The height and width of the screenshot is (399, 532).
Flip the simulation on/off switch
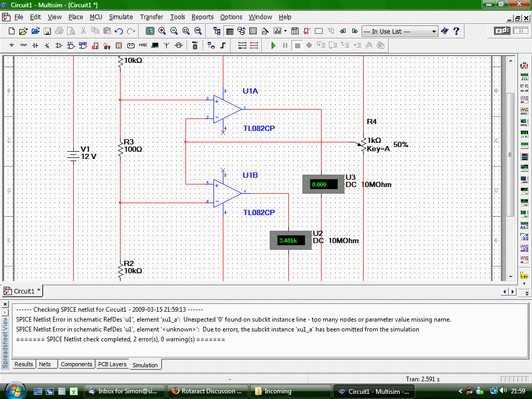tap(502, 31)
